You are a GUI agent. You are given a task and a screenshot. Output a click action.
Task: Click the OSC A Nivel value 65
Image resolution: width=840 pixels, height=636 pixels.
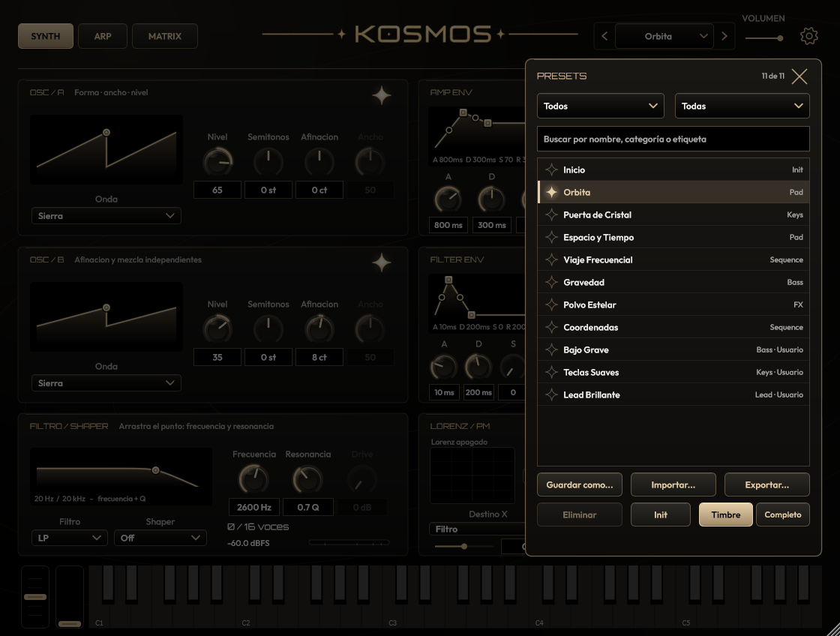pos(217,190)
